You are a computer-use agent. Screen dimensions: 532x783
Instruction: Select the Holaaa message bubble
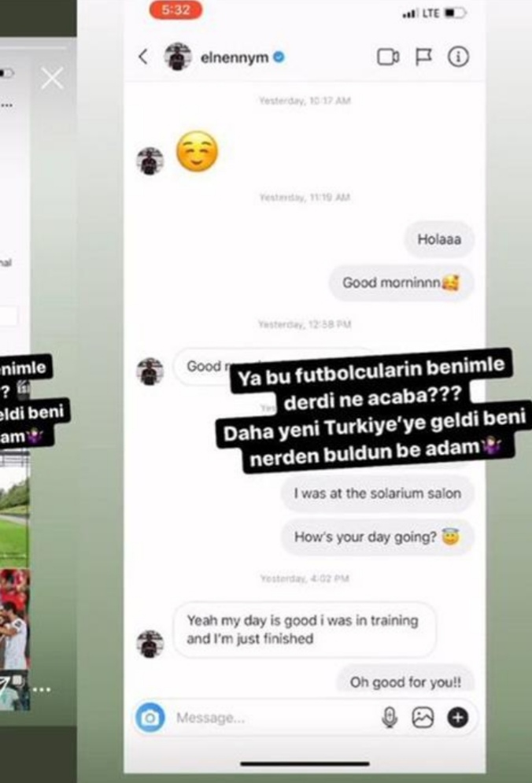click(x=439, y=239)
